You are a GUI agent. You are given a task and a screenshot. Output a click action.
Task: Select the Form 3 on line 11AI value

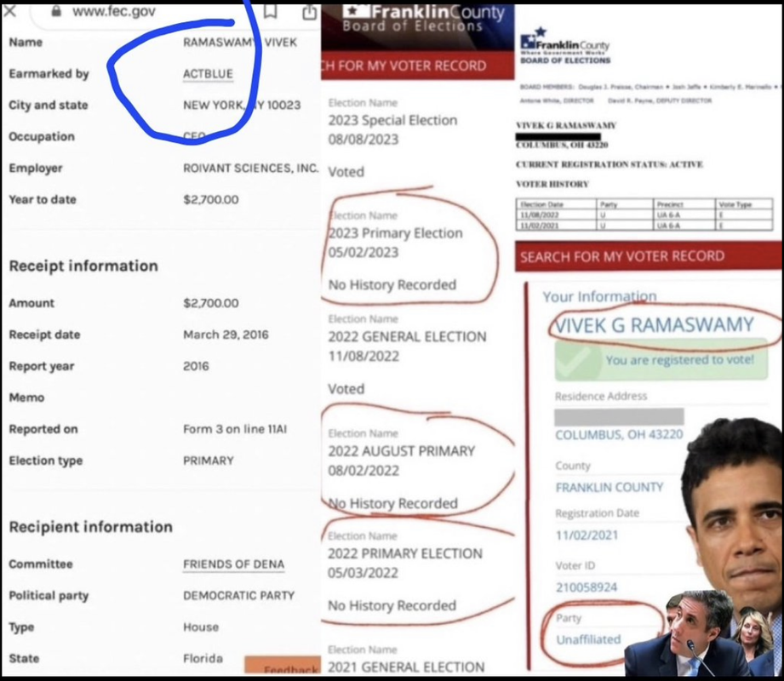(x=235, y=429)
